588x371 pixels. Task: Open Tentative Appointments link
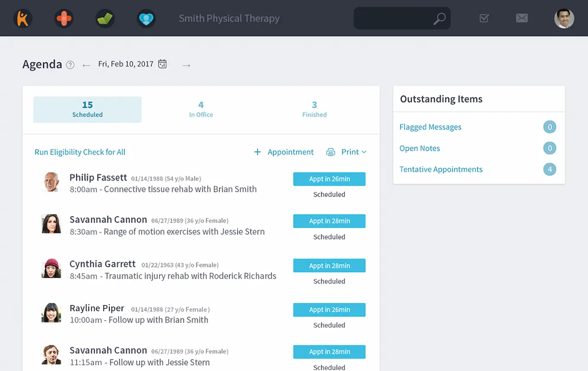click(441, 169)
